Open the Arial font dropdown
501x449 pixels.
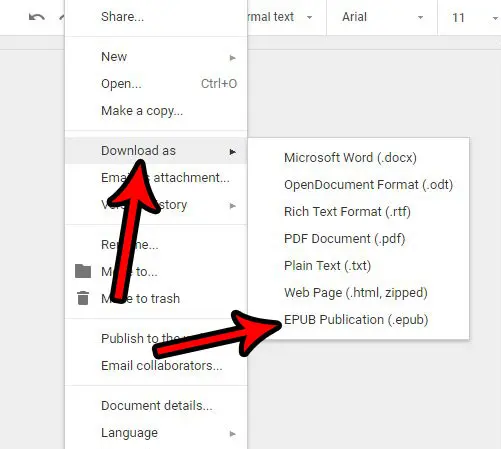pyautogui.click(x=382, y=17)
